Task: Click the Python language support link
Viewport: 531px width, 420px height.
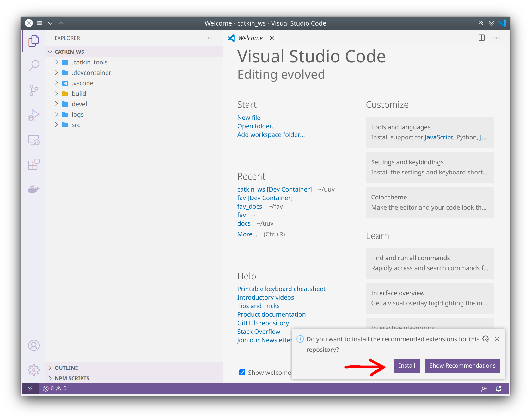Action: [467, 137]
